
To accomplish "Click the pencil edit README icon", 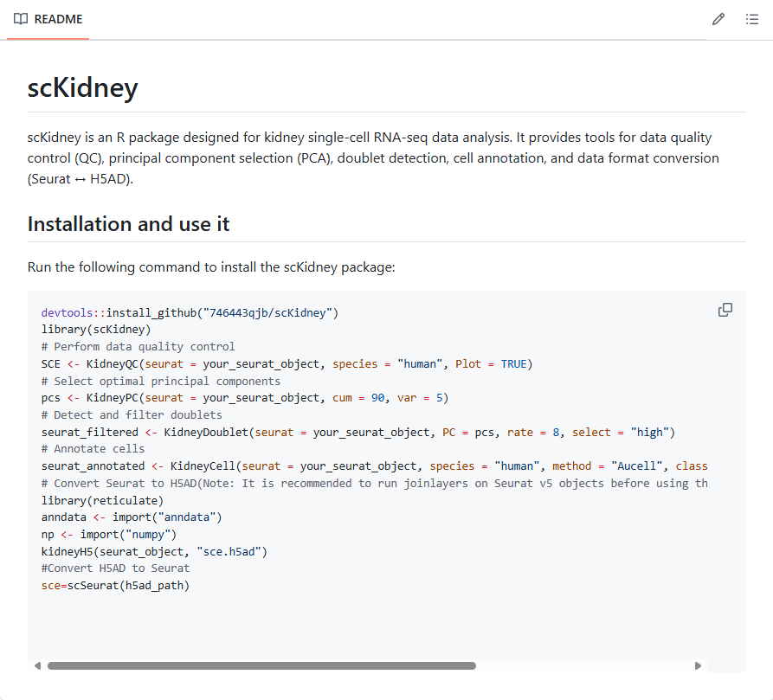I will (718, 19).
